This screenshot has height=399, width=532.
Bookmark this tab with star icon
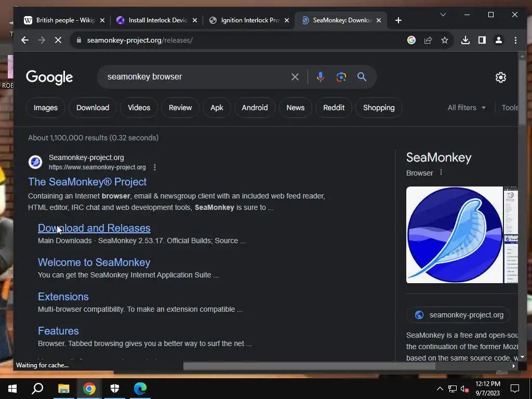coord(445,40)
